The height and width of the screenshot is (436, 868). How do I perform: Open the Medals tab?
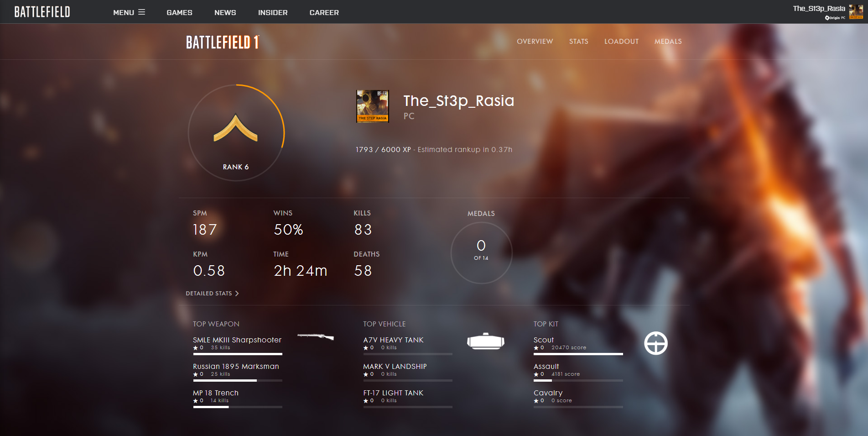point(668,42)
